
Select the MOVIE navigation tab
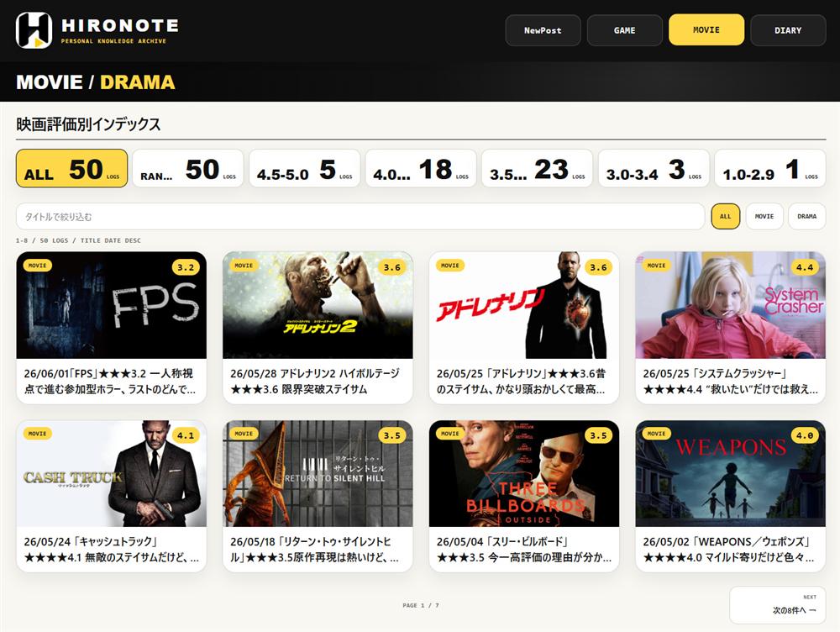[x=706, y=30]
